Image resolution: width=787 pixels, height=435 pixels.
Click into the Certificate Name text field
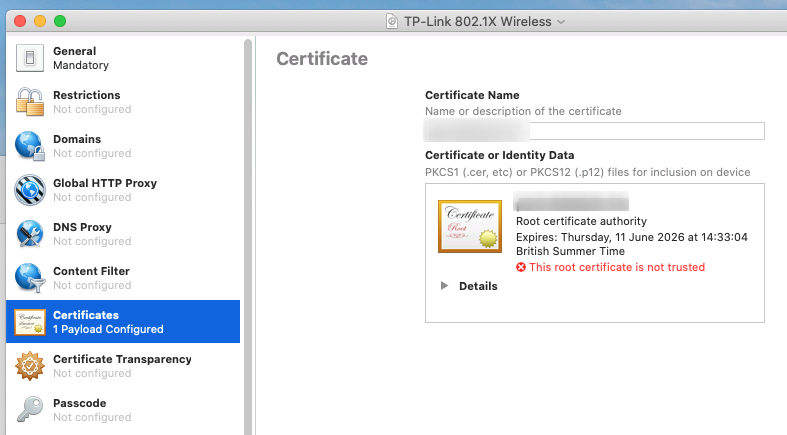(x=595, y=131)
